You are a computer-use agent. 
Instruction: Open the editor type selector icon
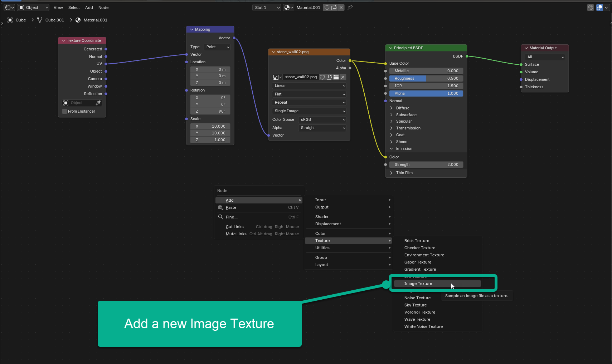point(9,8)
